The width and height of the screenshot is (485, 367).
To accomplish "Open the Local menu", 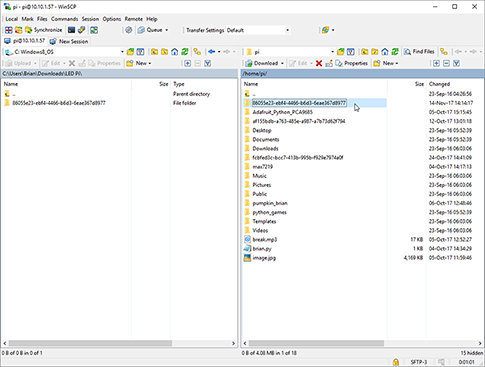I will tap(11, 19).
